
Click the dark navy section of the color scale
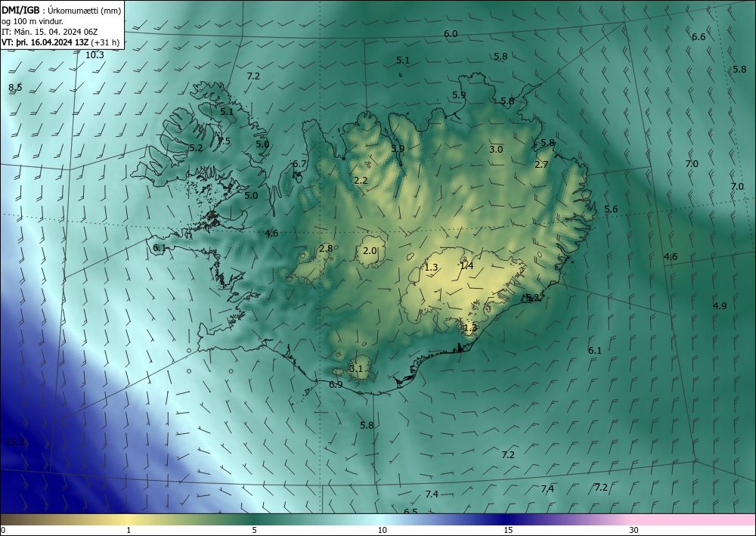[507, 519]
